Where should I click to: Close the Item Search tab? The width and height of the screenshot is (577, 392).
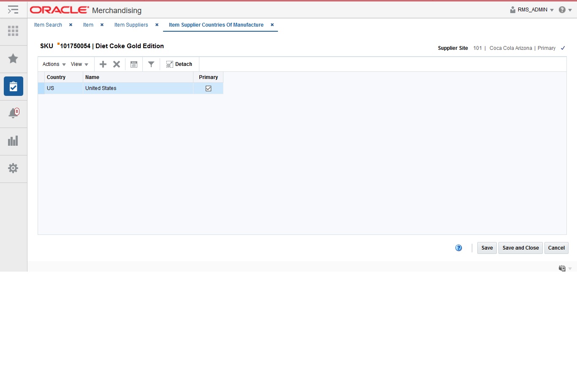71,25
